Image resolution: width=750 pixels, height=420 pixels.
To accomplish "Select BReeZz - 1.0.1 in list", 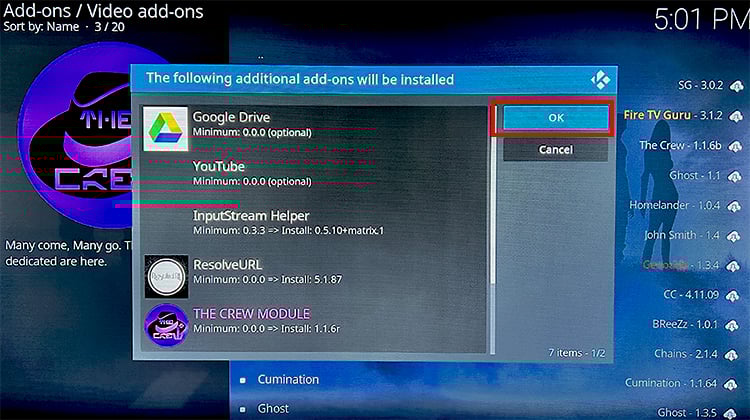I will point(685,324).
